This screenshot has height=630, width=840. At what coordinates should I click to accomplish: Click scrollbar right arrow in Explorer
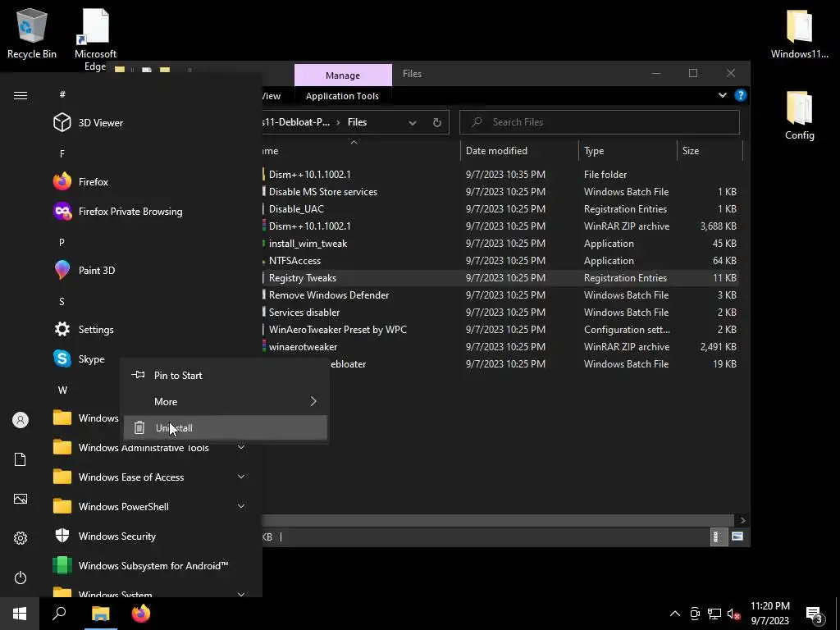point(742,520)
